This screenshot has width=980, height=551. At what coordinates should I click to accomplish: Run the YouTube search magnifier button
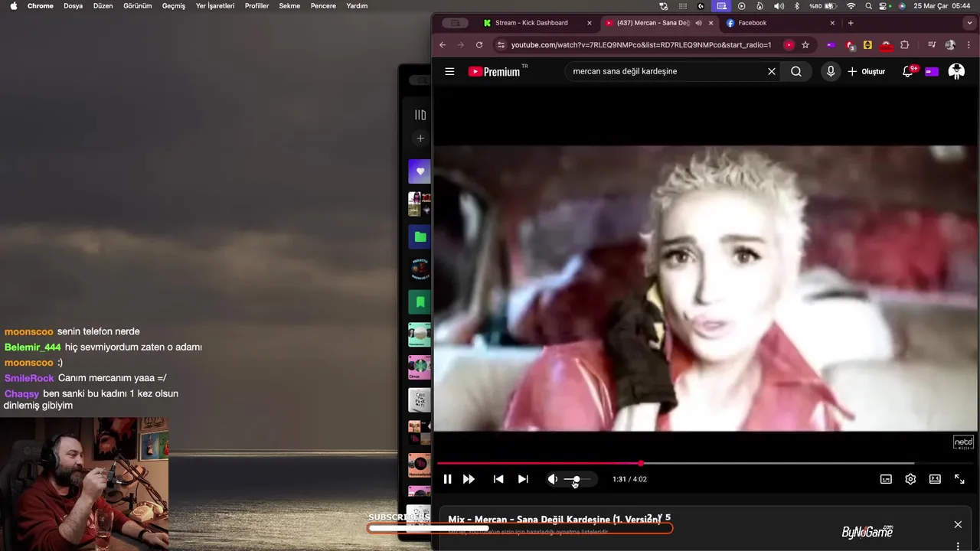[x=796, y=71]
